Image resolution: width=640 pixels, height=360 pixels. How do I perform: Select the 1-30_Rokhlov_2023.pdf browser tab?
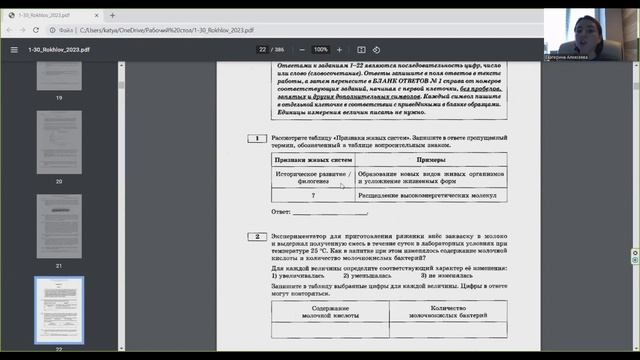53,16
